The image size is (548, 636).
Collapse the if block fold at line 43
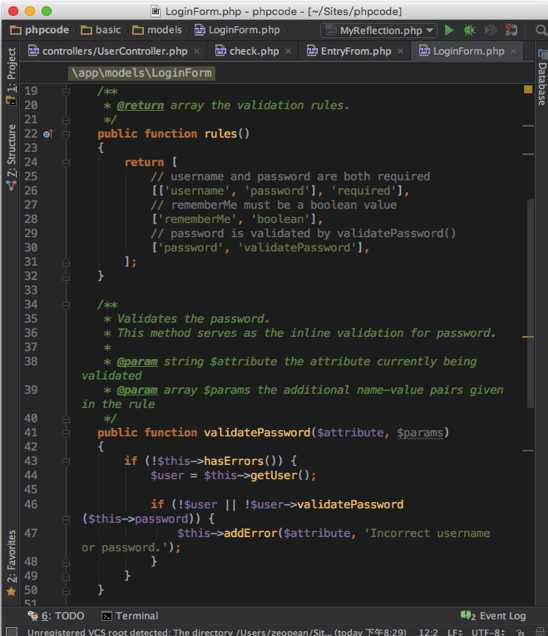(67, 461)
